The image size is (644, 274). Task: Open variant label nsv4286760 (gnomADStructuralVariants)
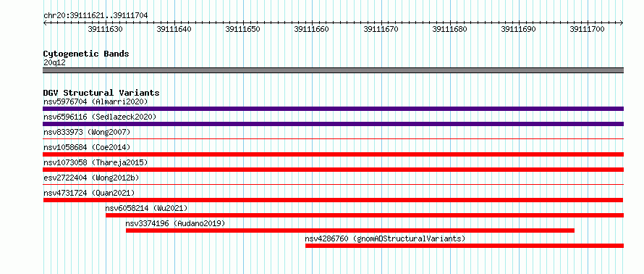tap(385, 238)
